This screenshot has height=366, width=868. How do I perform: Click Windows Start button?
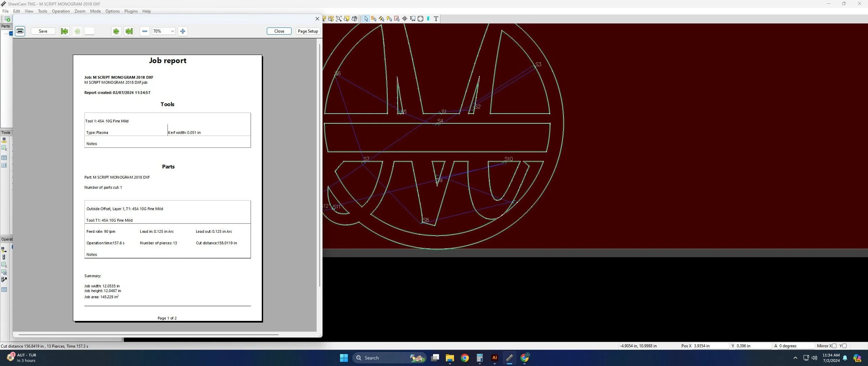pyautogui.click(x=344, y=358)
